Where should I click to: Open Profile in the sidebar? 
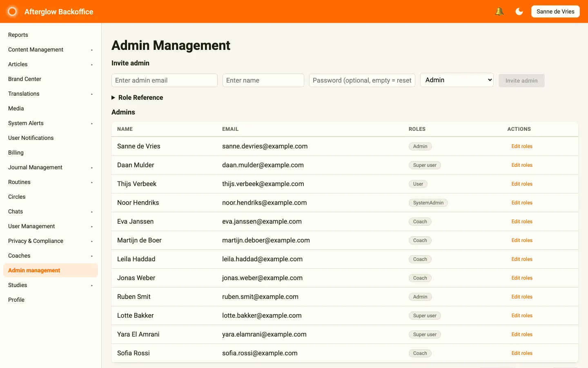coord(51,300)
